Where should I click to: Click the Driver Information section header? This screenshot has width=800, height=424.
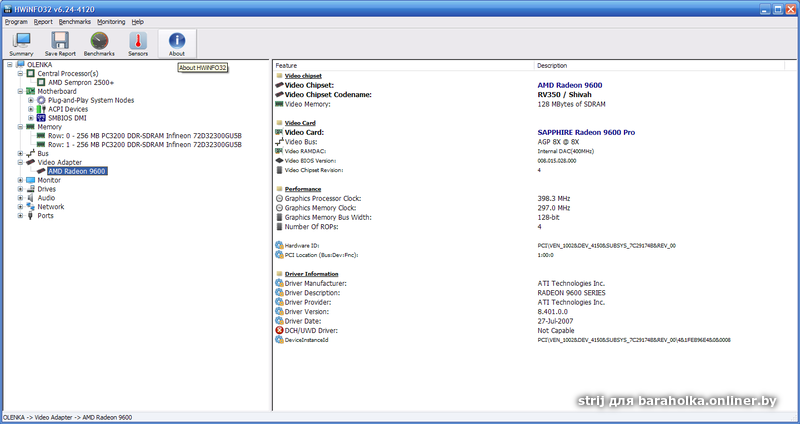click(311, 274)
